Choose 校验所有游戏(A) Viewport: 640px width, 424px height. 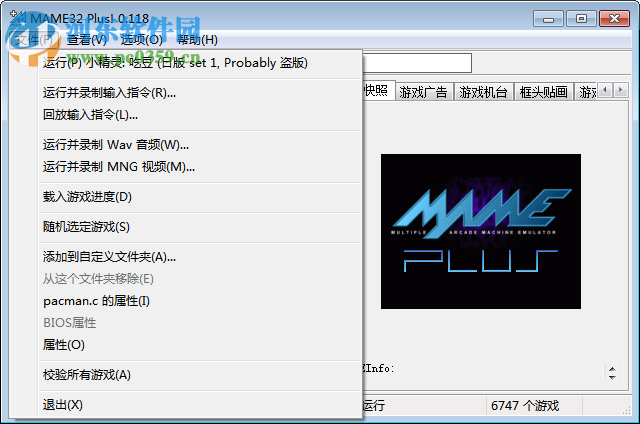pos(200,375)
